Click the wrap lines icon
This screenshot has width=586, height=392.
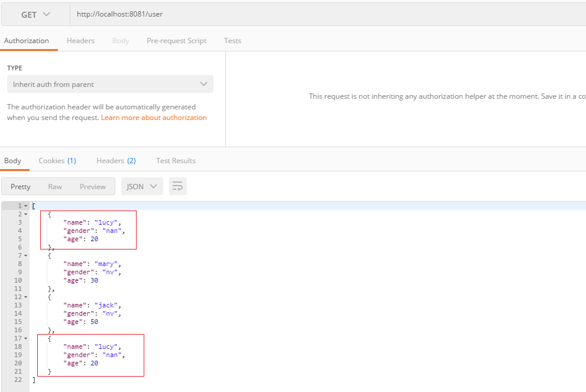[177, 187]
